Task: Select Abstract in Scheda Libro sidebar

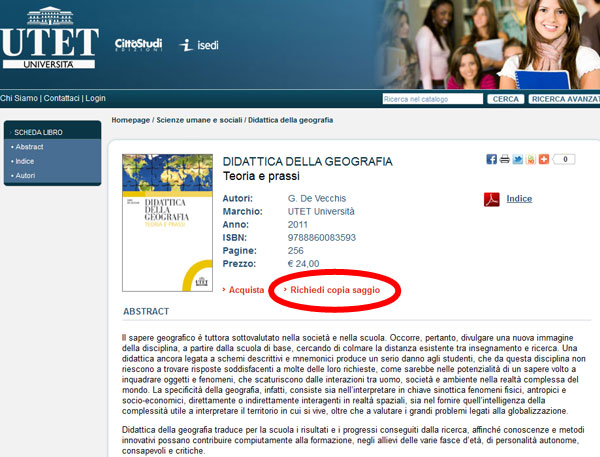Action: click(x=29, y=147)
